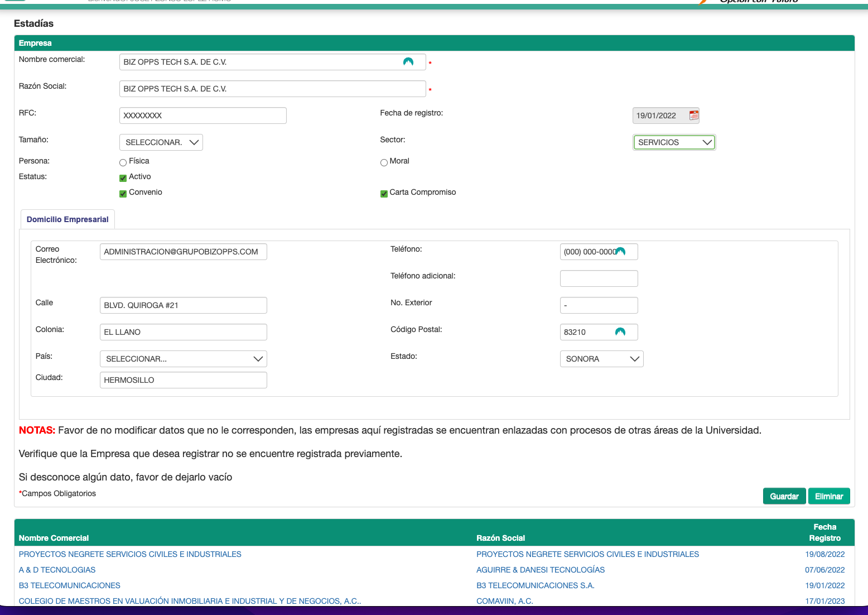
Task: Select the Física persona radio button
Action: coord(123,162)
